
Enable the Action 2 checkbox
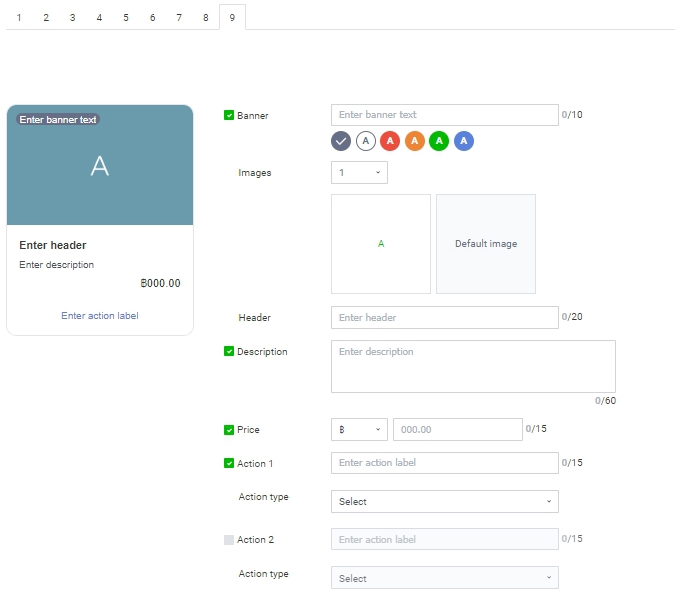(229, 539)
